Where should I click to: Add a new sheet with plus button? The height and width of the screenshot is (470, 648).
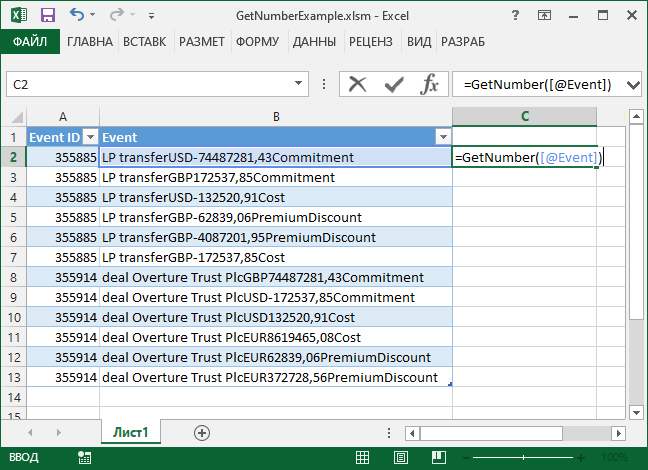pos(202,433)
